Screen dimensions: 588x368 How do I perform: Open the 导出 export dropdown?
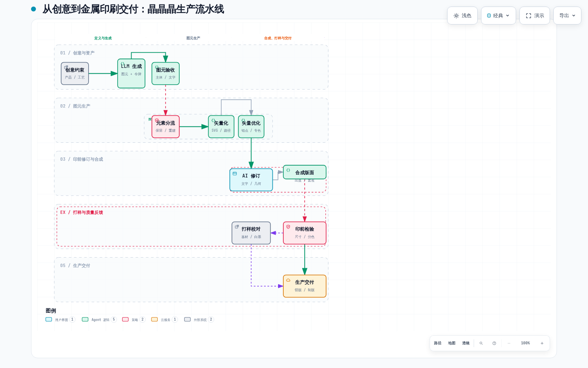click(x=567, y=16)
